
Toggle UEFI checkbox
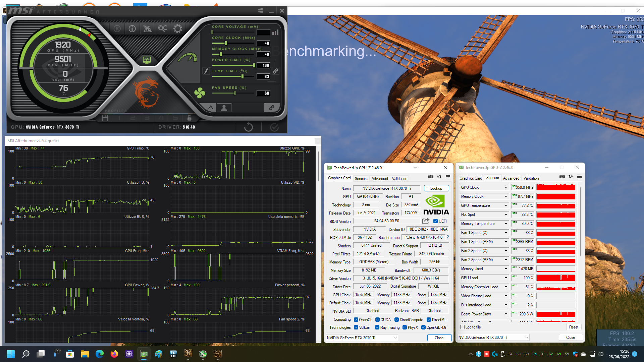pyautogui.click(x=435, y=221)
